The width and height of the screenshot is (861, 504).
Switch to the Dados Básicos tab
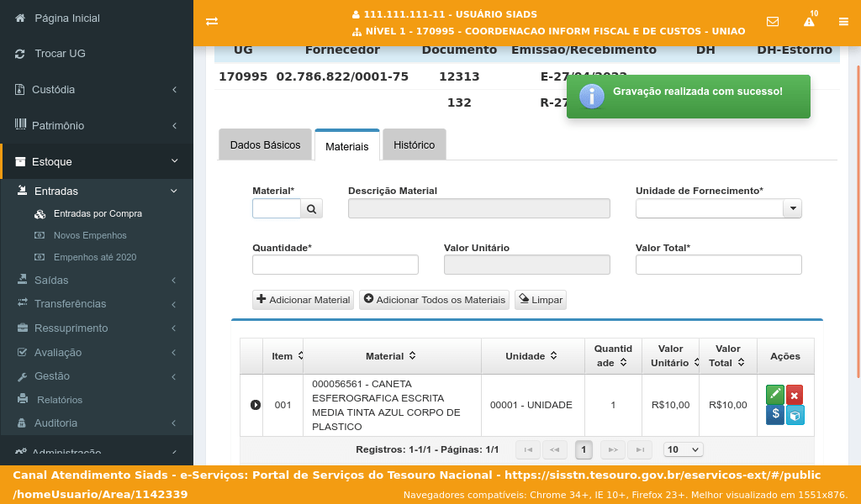pos(265,144)
